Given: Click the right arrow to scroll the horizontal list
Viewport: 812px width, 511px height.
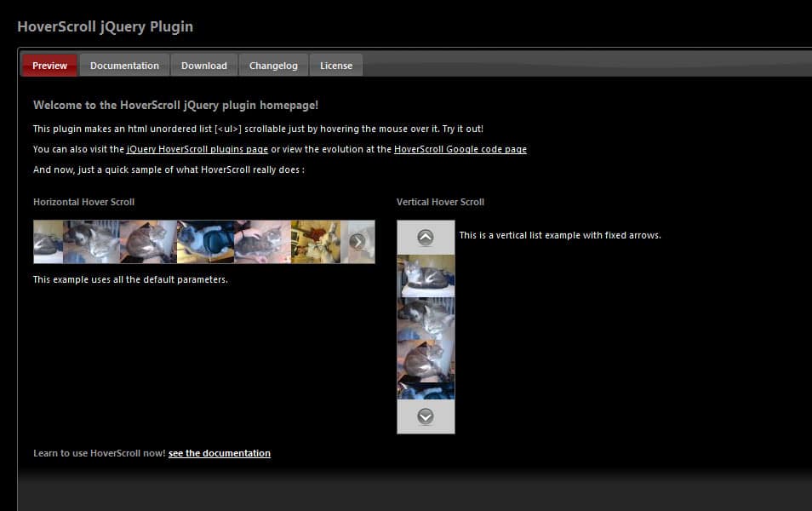Looking at the screenshot, I should click(x=360, y=241).
